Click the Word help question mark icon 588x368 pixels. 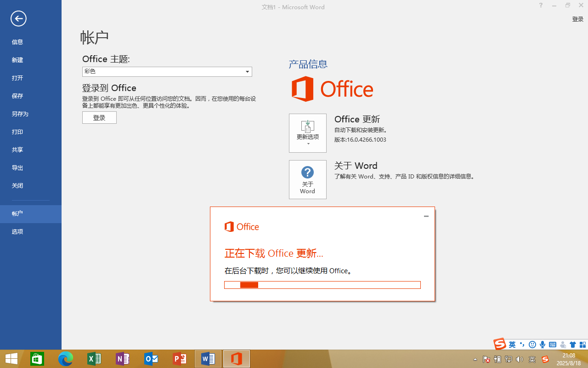pyautogui.click(x=541, y=6)
